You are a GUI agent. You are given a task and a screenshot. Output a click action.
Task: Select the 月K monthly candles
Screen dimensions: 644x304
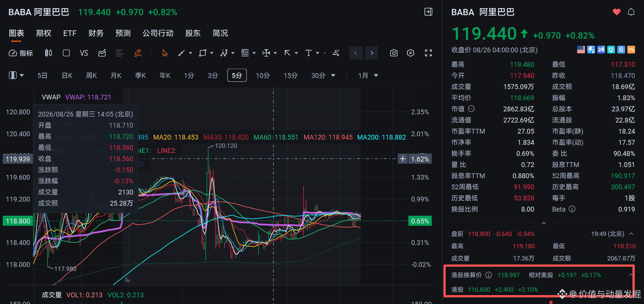(116, 75)
